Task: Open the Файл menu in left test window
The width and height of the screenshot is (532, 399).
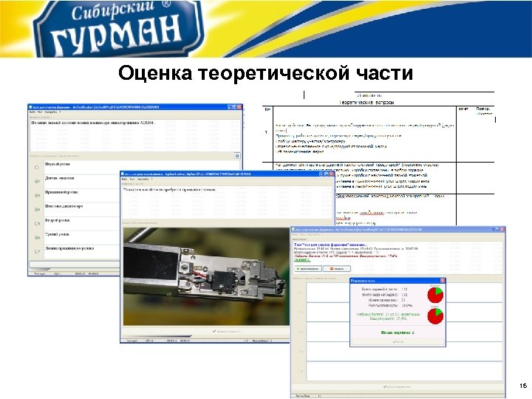Action: pos(33,112)
